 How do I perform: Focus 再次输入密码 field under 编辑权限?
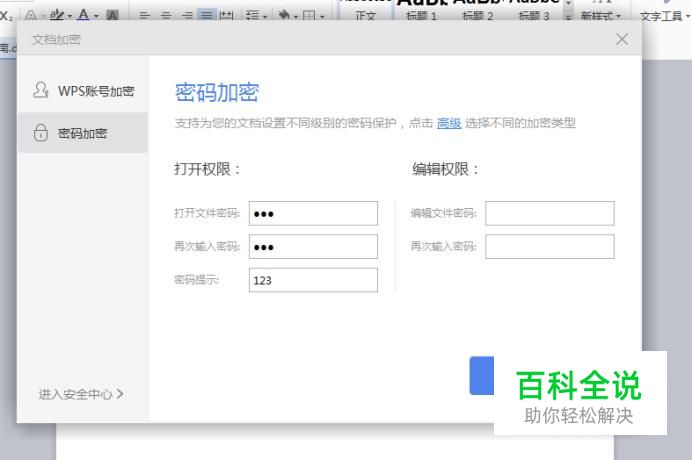[549, 246]
